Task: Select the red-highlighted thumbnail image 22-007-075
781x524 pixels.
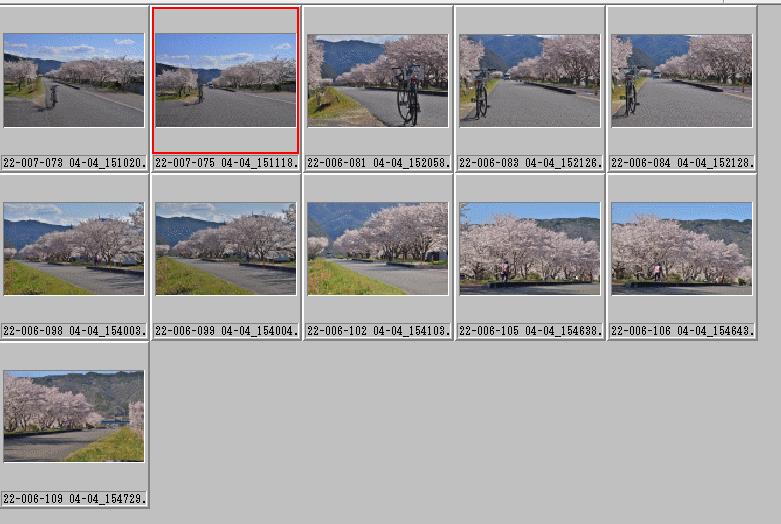Action: pos(226,80)
